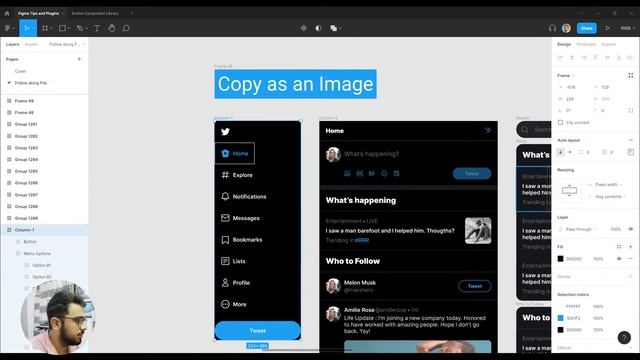Click the width W input field
The width and height of the screenshot is (640, 360).
click(571, 99)
